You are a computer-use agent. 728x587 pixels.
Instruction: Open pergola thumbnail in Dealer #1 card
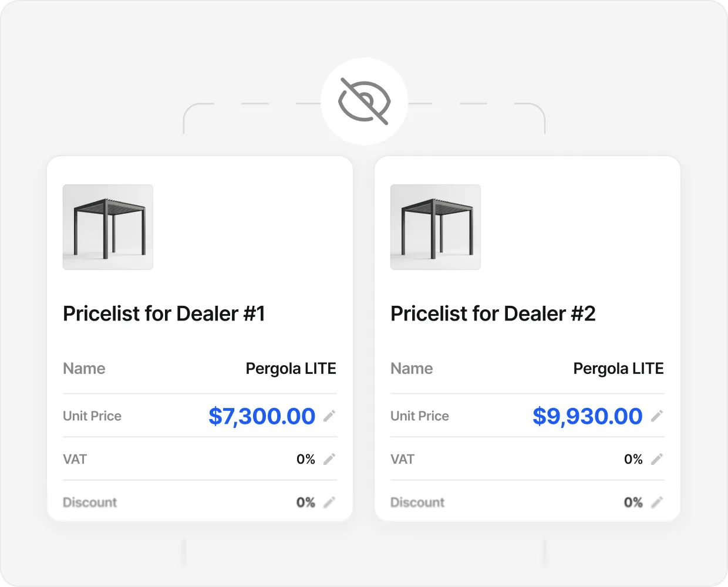(108, 227)
